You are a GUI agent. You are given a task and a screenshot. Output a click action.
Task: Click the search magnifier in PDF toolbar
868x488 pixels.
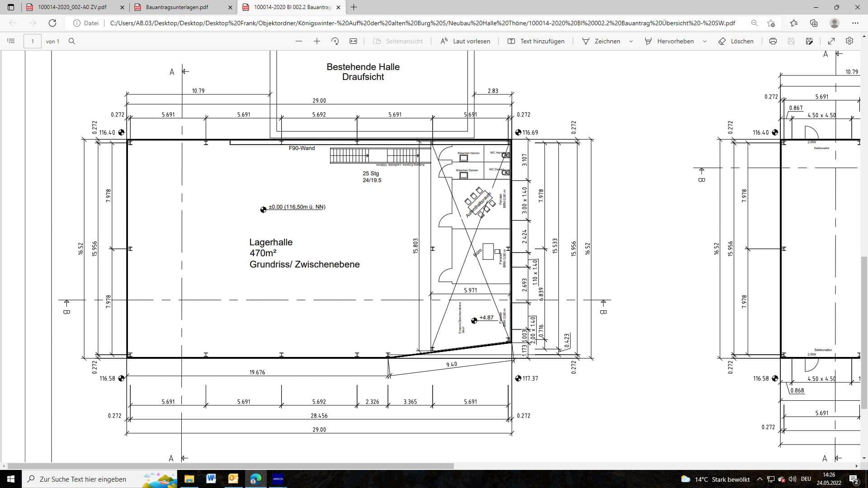point(72,41)
